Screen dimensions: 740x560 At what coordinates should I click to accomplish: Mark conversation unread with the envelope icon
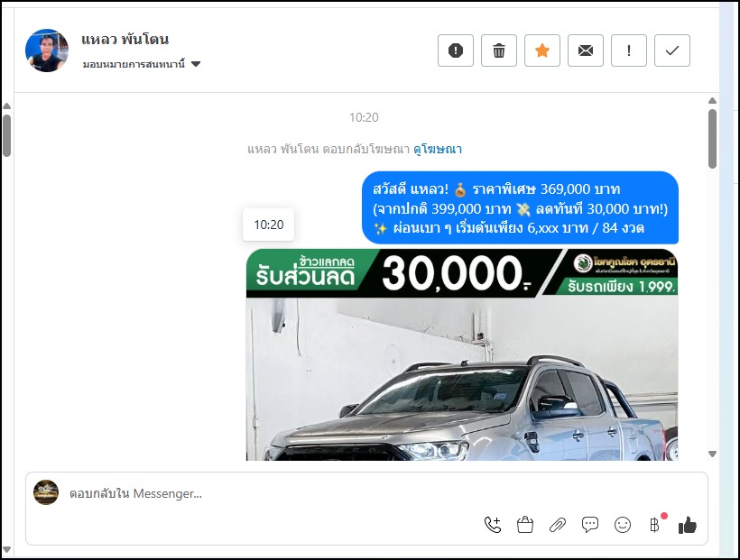tap(585, 50)
